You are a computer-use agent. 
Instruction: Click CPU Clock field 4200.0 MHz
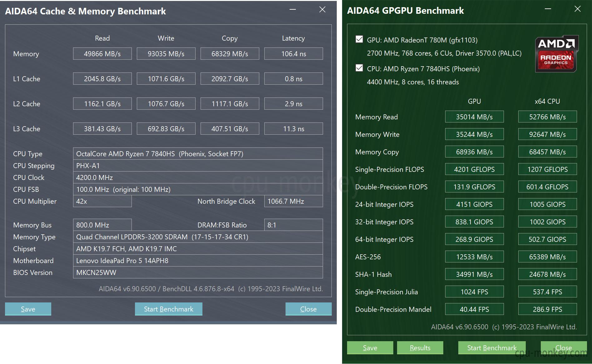point(198,177)
